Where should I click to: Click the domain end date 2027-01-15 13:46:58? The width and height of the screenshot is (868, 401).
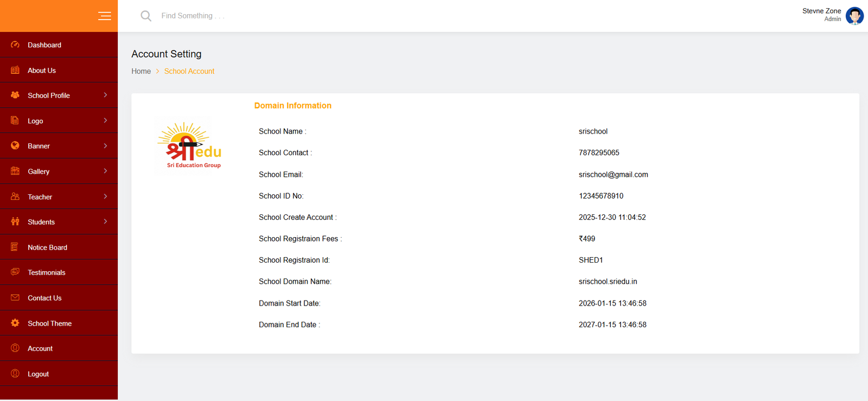(x=612, y=324)
